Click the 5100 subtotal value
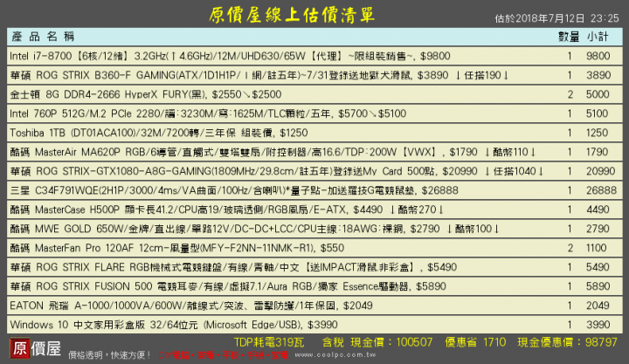The image size is (629, 364). (598, 113)
